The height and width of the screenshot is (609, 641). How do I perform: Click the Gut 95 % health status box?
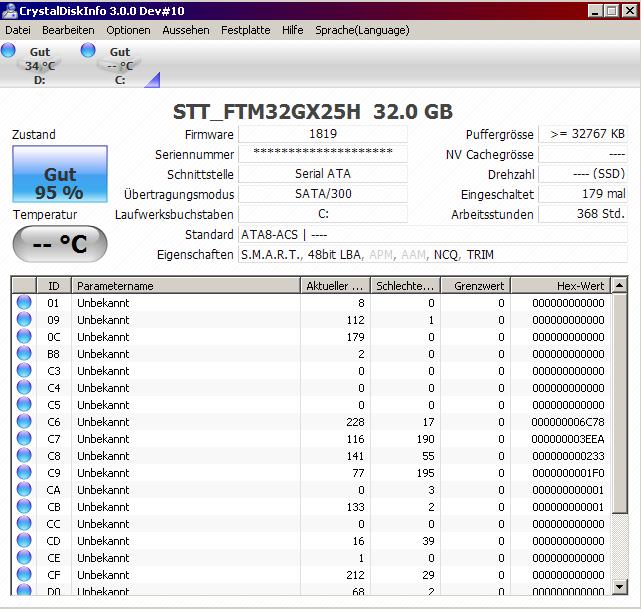point(60,174)
